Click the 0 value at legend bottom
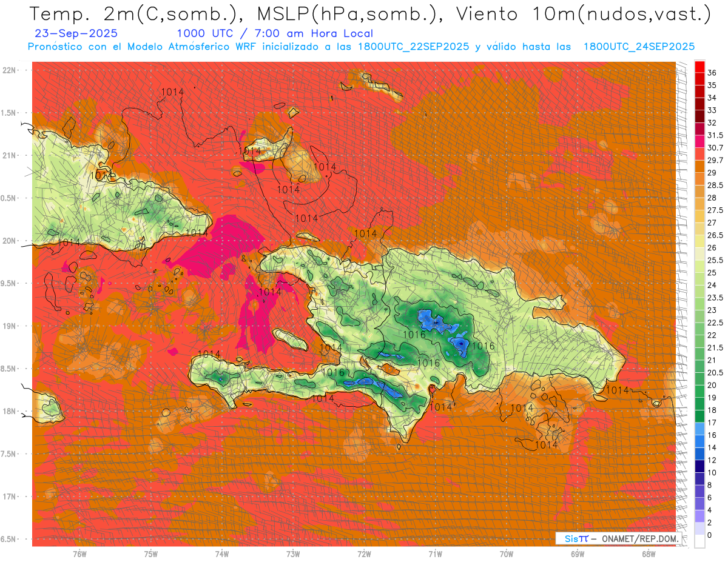The width and height of the screenshot is (728, 562). (710, 535)
